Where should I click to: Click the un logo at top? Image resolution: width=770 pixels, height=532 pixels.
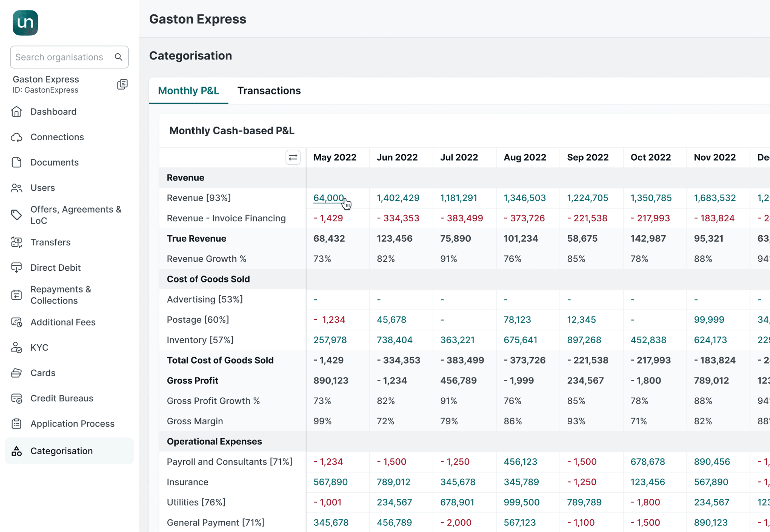pyautogui.click(x=25, y=23)
